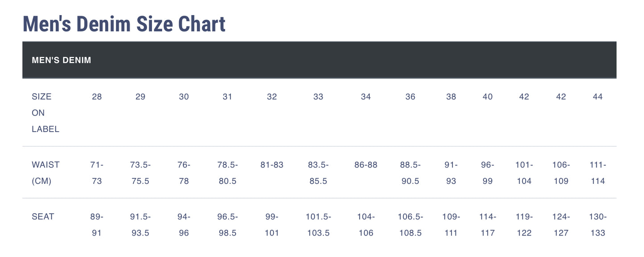The height and width of the screenshot is (257, 644).
Task: Click the 88.5-90.5 waist measurement
Action: [x=410, y=173]
